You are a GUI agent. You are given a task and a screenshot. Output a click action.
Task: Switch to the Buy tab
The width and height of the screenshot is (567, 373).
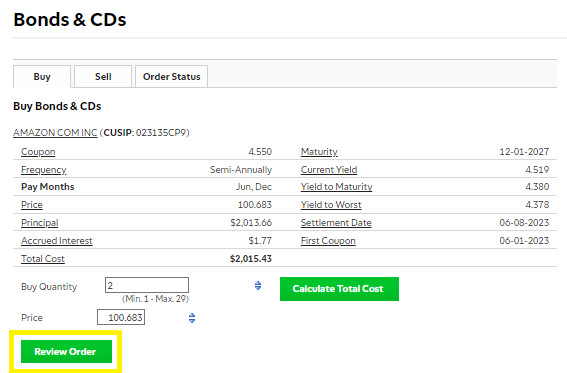coord(42,77)
